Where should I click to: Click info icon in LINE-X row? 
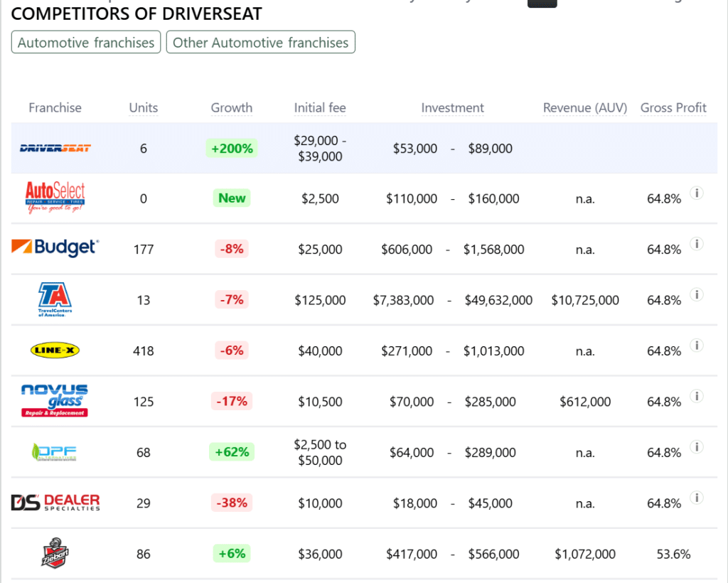697,345
